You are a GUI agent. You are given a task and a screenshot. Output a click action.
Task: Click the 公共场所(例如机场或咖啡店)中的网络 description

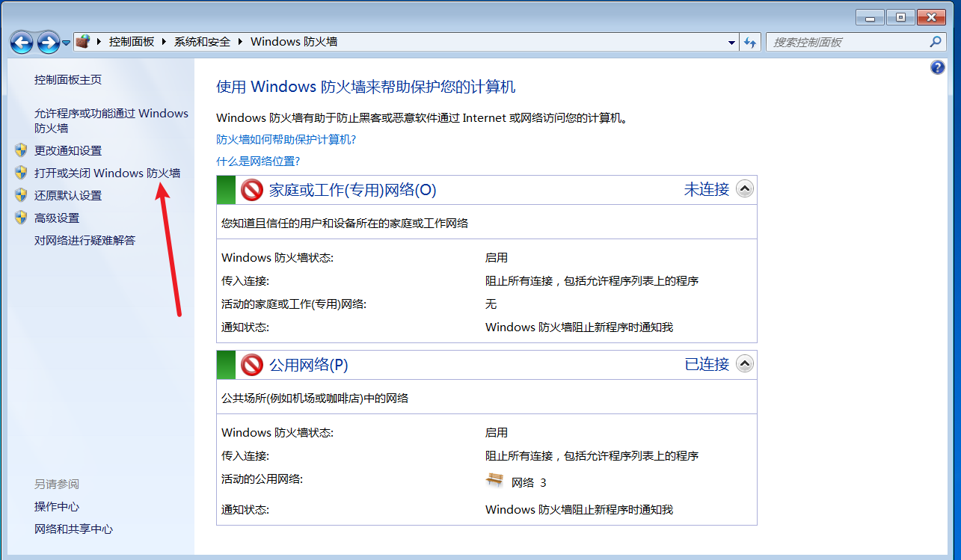[x=316, y=398]
